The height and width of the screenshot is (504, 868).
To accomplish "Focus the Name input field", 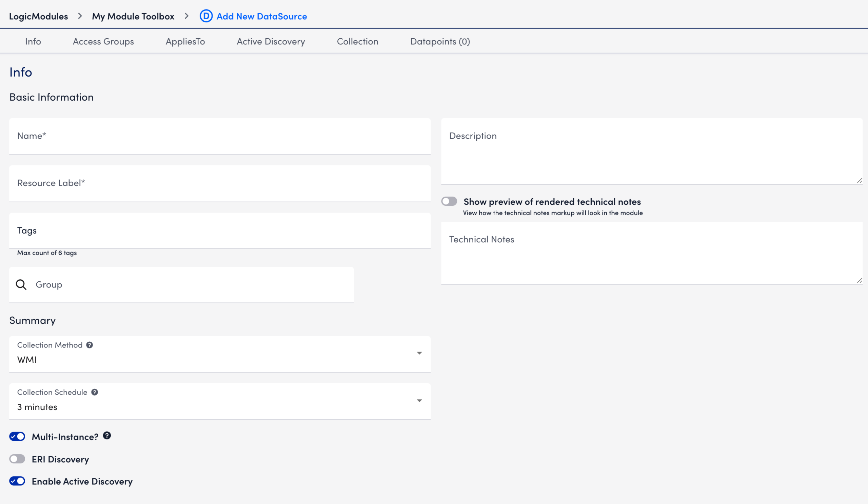I will click(x=220, y=136).
